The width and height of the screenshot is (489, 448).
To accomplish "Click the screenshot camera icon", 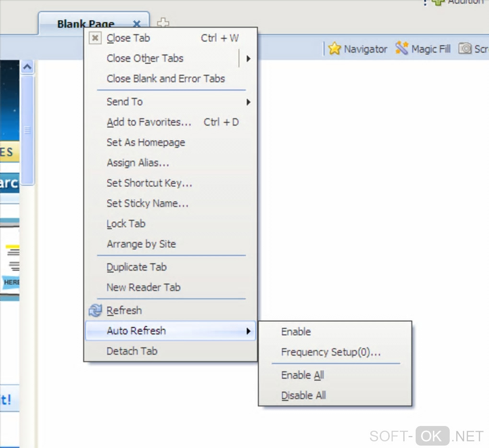I will (x=465, y=48).
